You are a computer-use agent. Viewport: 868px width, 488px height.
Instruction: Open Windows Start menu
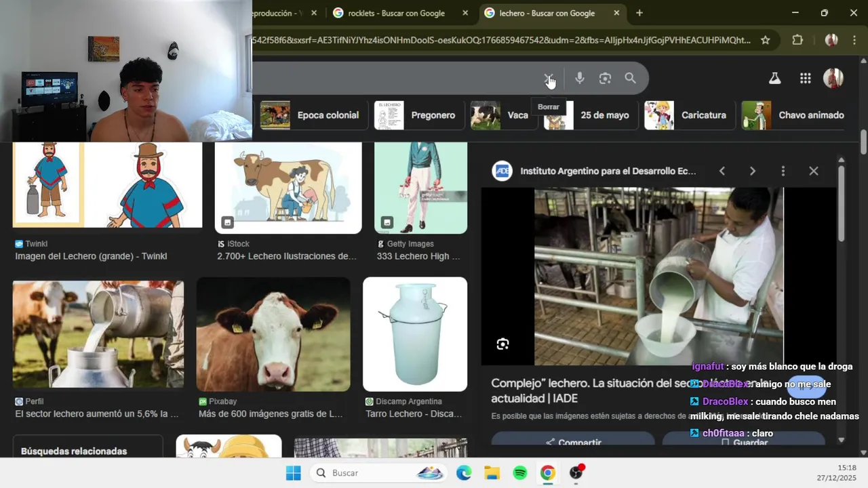[x=293, y=473]
